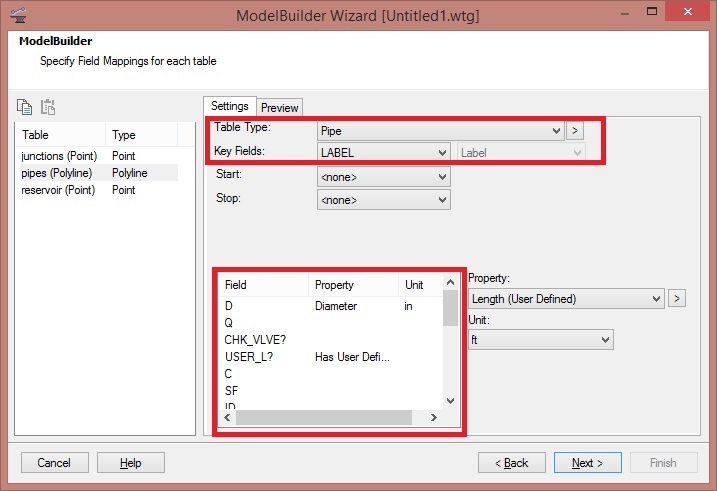Select the C field row
Viewport: 717px width, 491px height.
(330, 374)
